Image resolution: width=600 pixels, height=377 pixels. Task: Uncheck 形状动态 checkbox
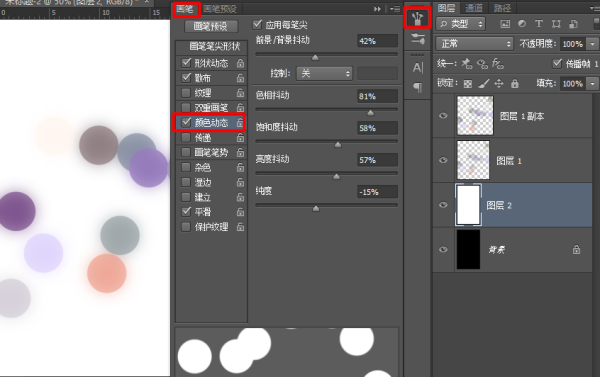point(186,63)
